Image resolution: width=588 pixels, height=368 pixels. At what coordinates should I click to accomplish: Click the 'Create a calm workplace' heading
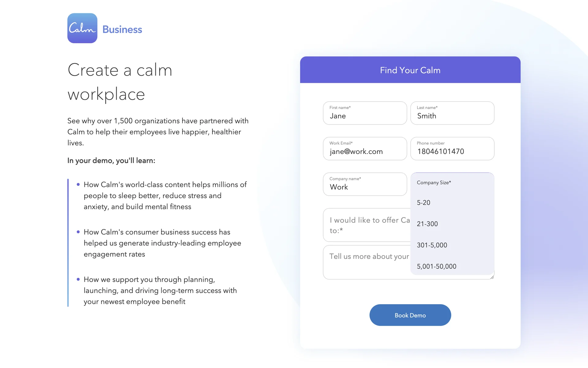tap(120, 82)
